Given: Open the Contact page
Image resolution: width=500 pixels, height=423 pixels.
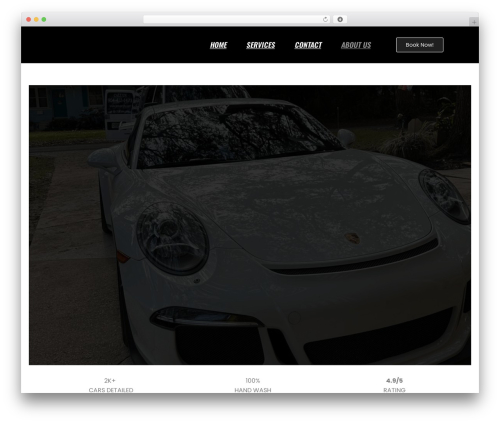Looking at the screenshot, I should [x=308, y=45].
